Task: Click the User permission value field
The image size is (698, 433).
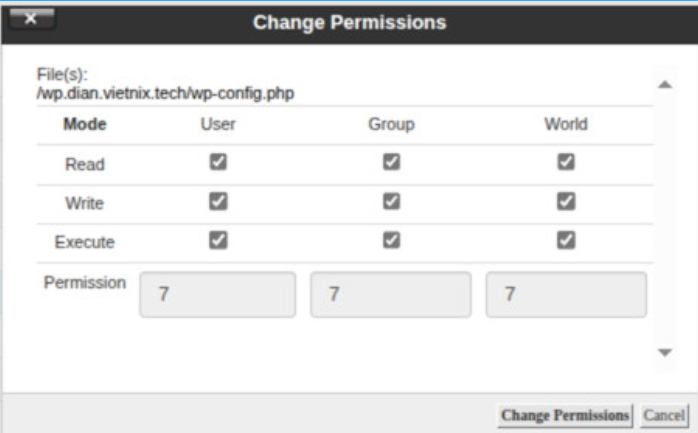Action: point(217,295)
